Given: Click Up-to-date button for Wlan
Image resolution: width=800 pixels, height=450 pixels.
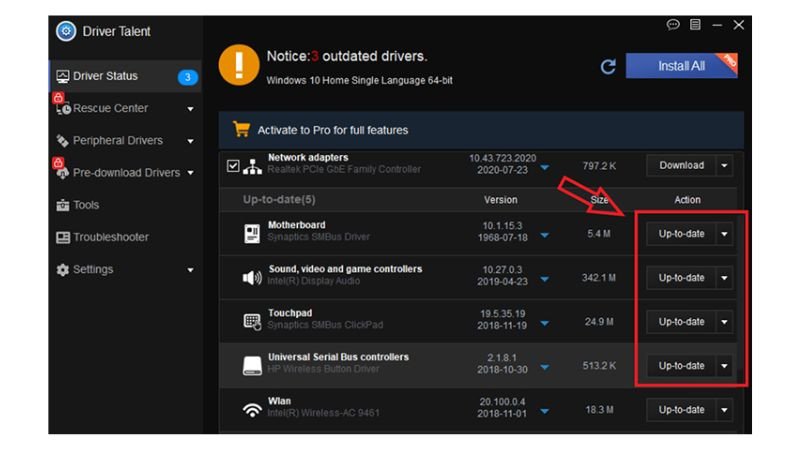Looking at the screenshot, I should [x=681, y=410].
